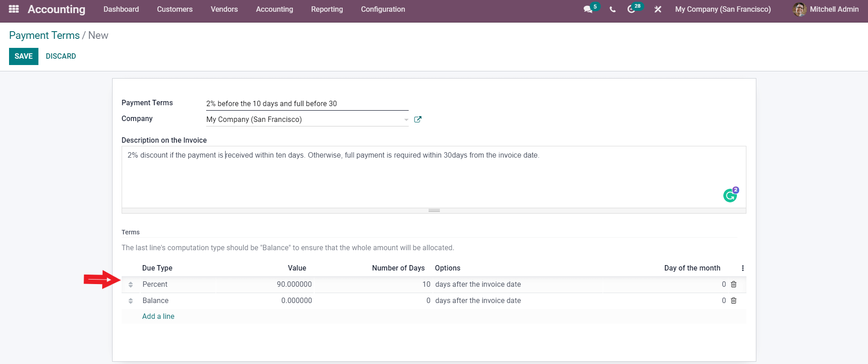
Task: Open the apps grid menu icon
Action: [14, 9]
